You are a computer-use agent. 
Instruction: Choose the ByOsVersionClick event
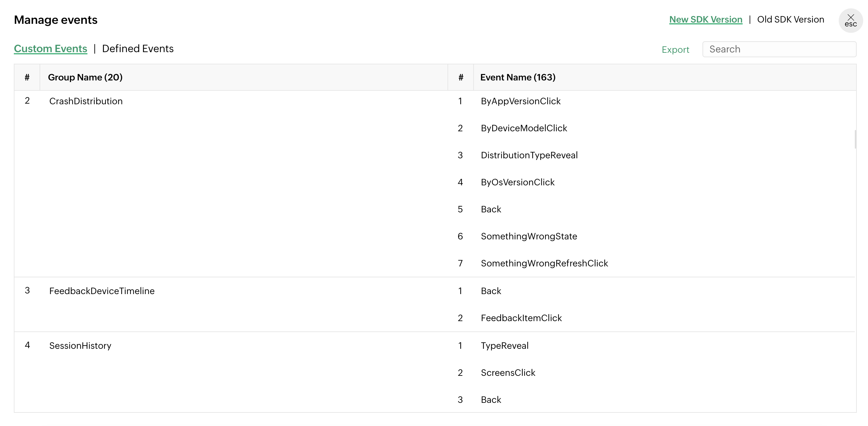point(517,182)
